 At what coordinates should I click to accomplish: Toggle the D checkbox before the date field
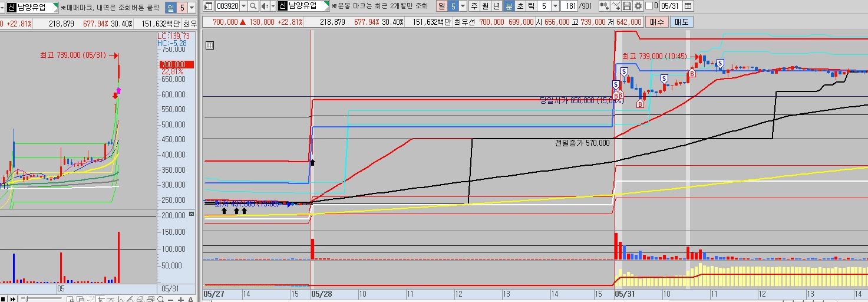pyautogui.click(x=649, y=6)
